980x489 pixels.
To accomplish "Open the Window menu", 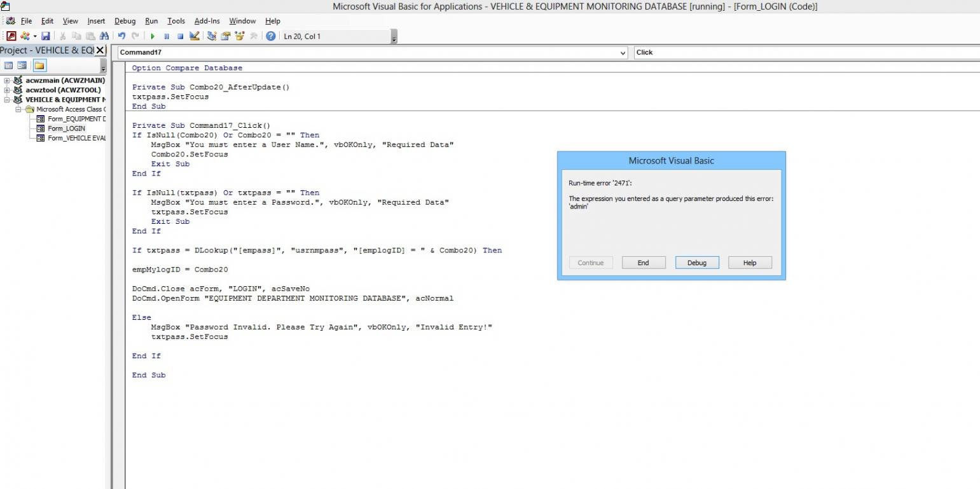I will (x=242, y=21).
